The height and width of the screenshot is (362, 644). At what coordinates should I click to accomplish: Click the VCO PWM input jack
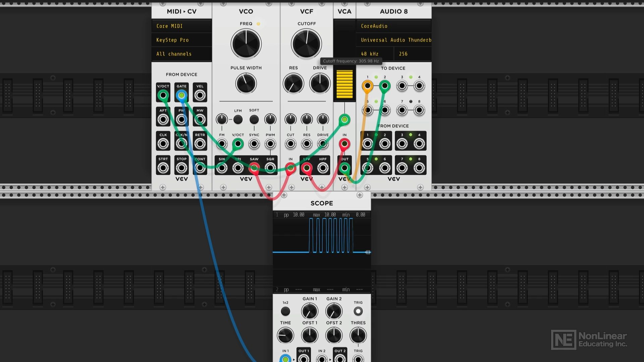[270, 144]
